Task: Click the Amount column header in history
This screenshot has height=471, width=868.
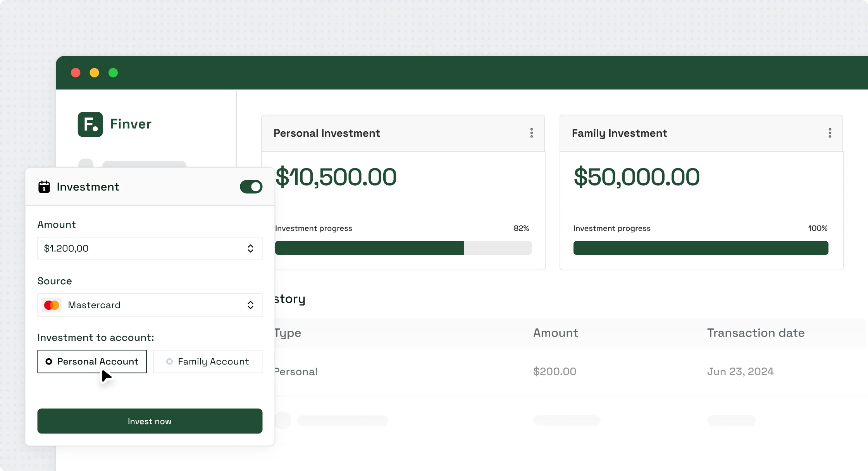Action: click(555, 333)
